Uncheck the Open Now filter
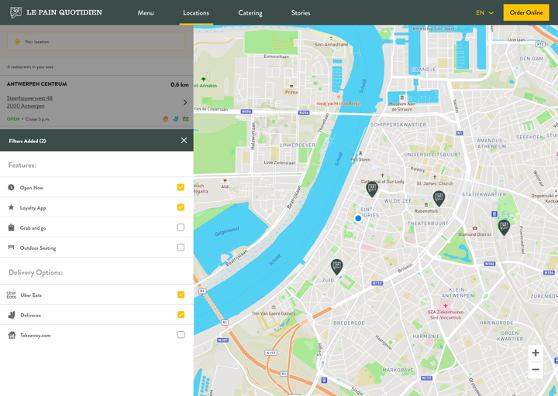Screen dimensions: 558x396 pos(181,187)
